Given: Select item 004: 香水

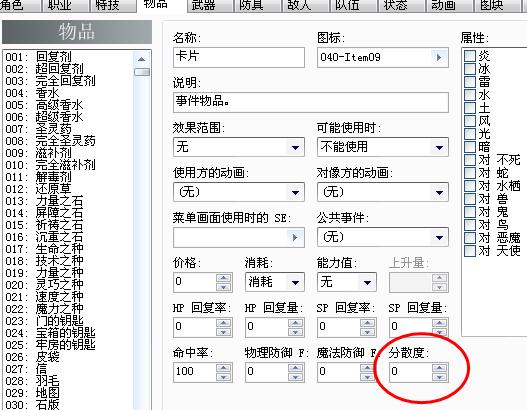Looking at the screenshot, I should point(68,93).
